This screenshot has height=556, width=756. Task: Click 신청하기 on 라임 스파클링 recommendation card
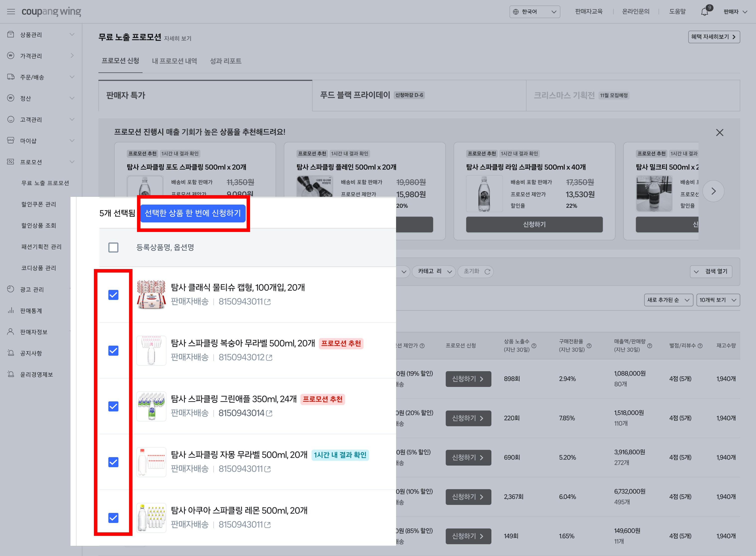534,224
